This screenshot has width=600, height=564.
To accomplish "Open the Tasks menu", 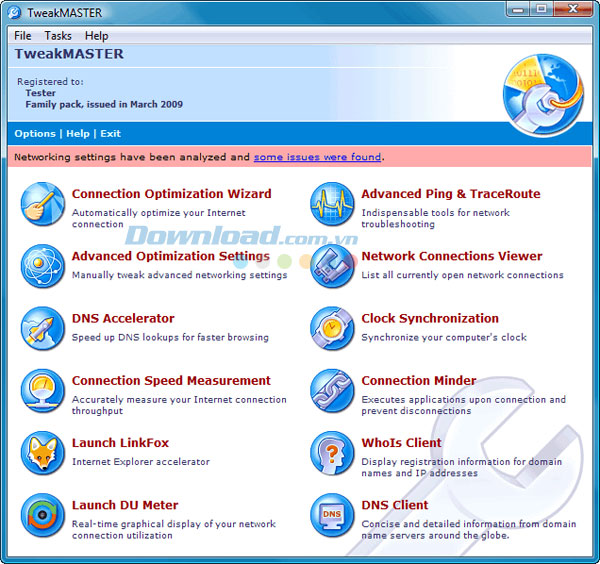I will pyautogui.click(x=58, y=36).
